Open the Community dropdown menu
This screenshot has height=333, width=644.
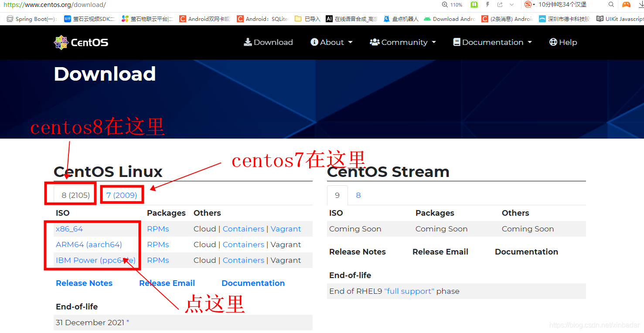pos(402,42)
